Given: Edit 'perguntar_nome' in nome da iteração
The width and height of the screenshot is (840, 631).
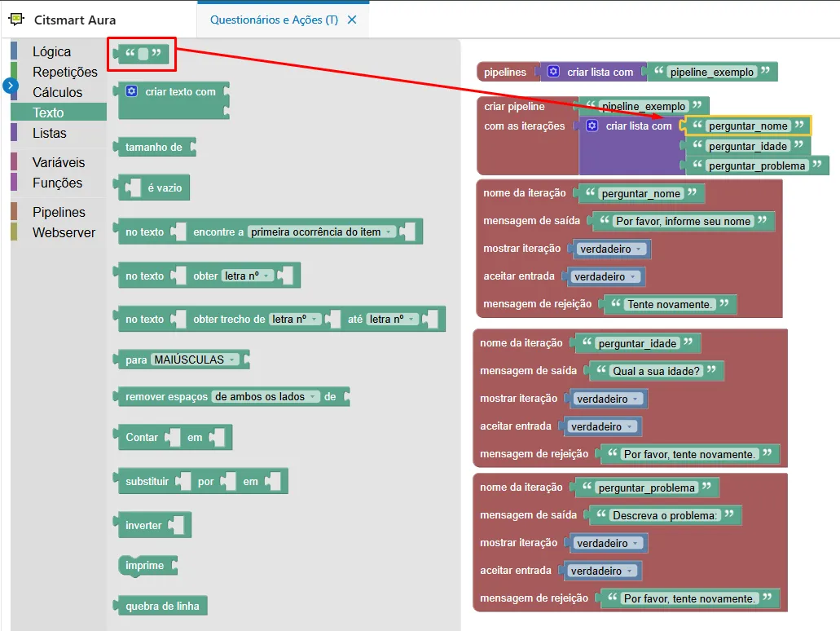Looking at the screenshot, I should pyautogui.click(x=640, y=193).
